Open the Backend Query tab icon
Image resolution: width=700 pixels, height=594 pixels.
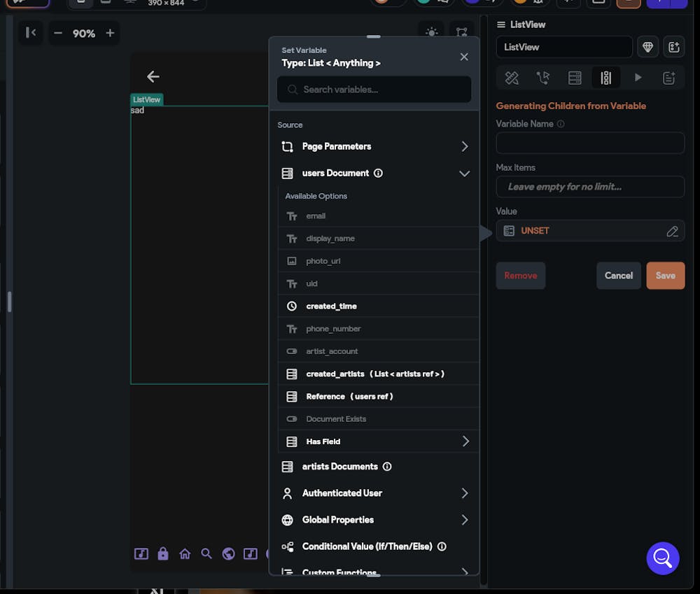[575, 78]
